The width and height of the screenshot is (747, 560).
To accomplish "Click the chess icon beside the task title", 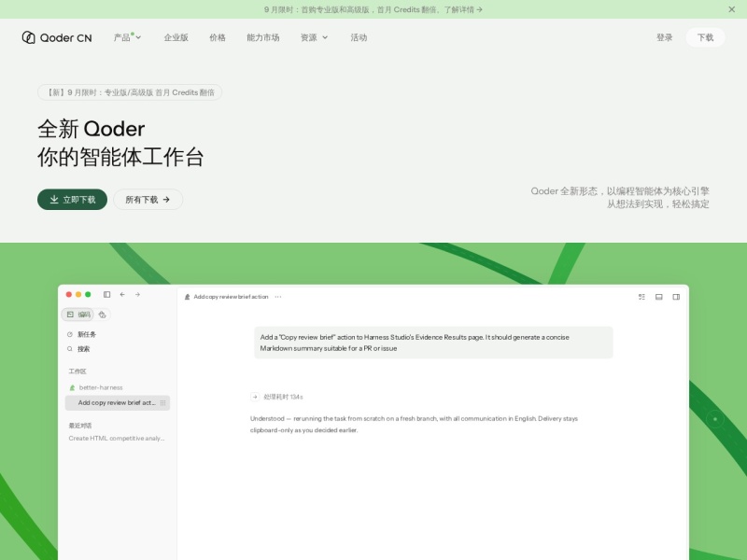I will point(188,297).
